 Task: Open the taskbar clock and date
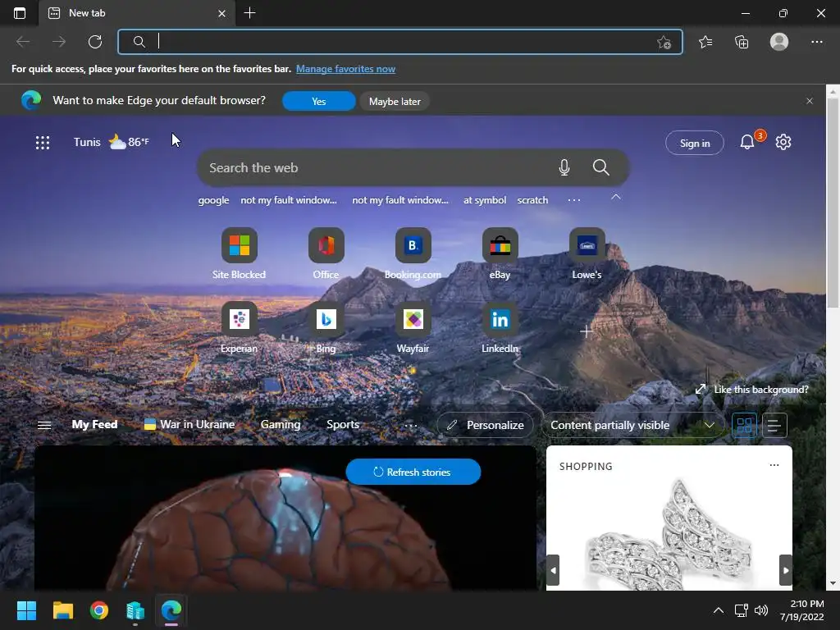pos(802,610)
